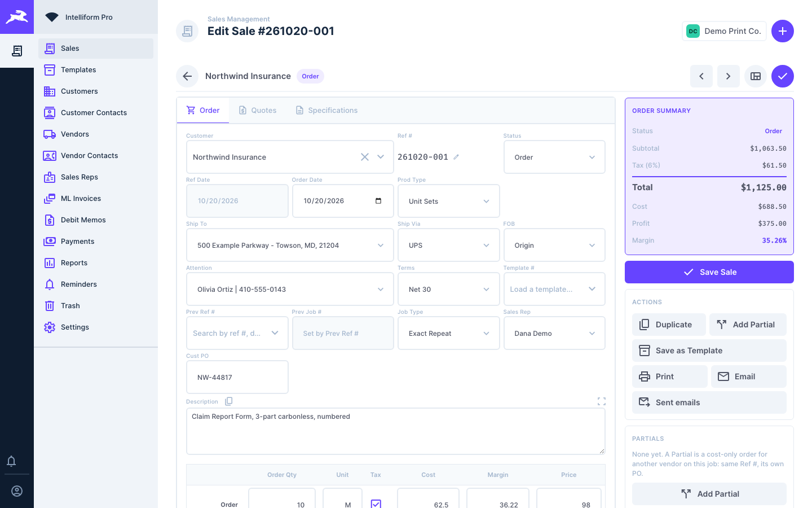Screen dimensions: 812x508
Task: Open ML Invoices in the sidebar
Action: 96,199
